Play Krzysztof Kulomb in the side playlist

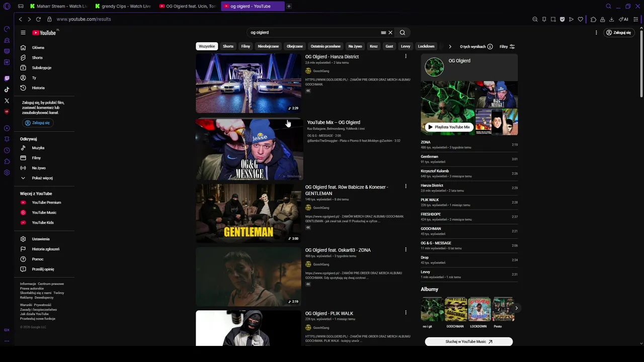click(469, 173)
